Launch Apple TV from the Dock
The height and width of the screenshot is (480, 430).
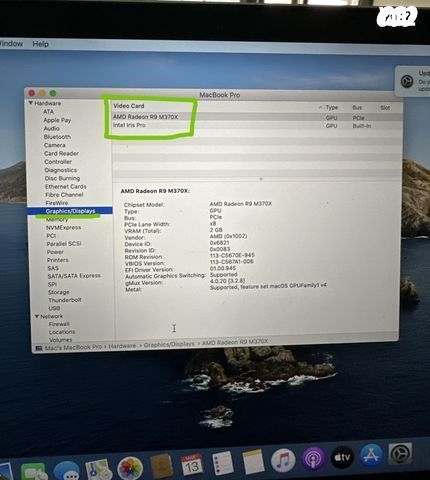(x=342, y=457)
